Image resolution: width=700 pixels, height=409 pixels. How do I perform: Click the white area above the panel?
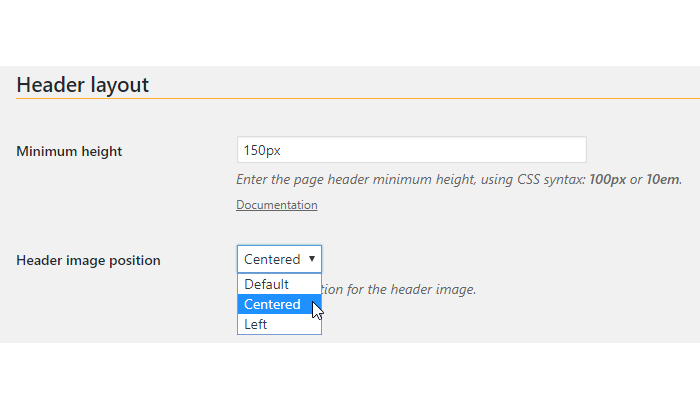pyautogui.click(x=350, y=33)
